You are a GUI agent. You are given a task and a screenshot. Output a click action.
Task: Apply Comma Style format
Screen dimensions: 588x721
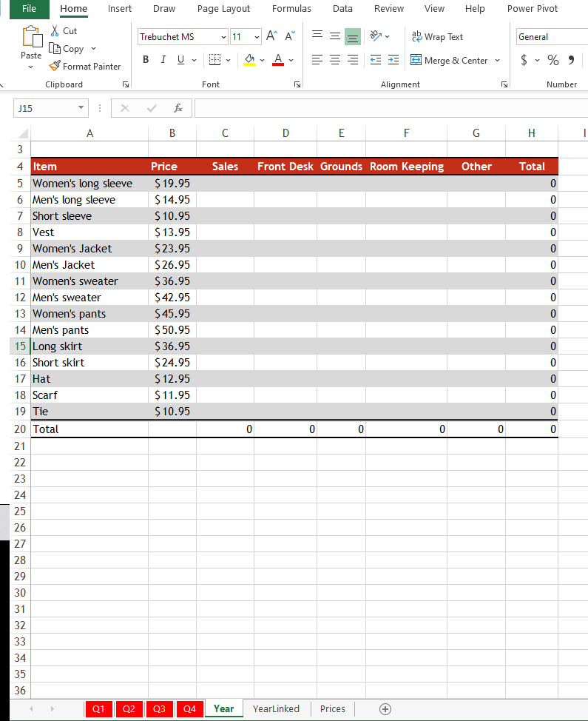tap(571, 60)
